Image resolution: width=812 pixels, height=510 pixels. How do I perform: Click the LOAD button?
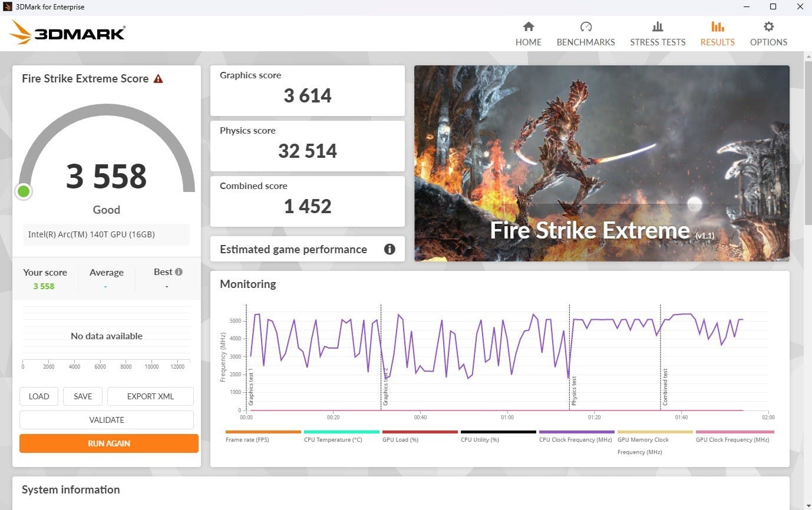coord(39,396)
